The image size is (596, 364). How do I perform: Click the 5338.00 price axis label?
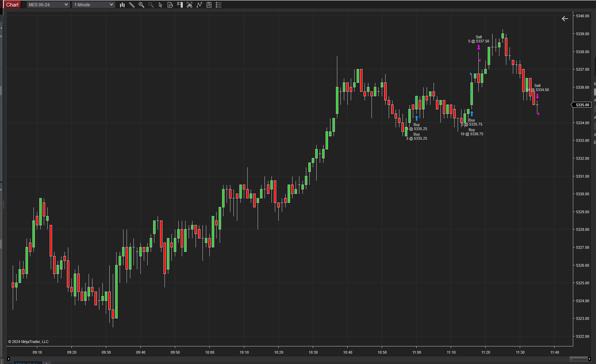click(x=583, y=52)
